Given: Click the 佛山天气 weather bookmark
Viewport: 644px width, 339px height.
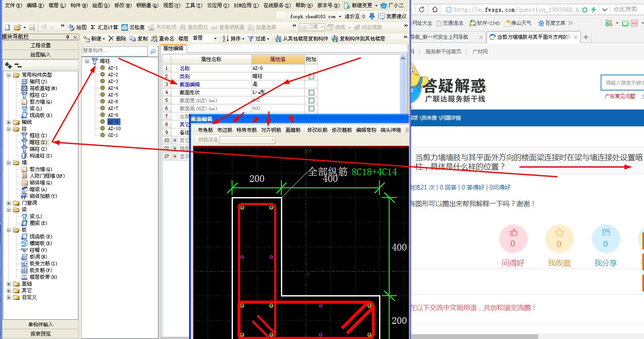Looking at the screenshot, I should click(518, 23).
